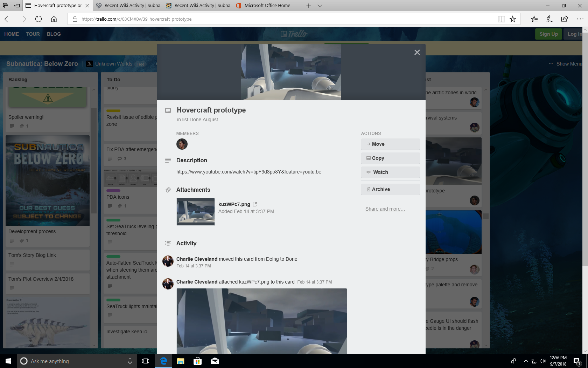The width and height of the screenshot is (588, 368).
Task: Click Charlie Cleveland avatar on moved activity
Action: pos(168,261)
